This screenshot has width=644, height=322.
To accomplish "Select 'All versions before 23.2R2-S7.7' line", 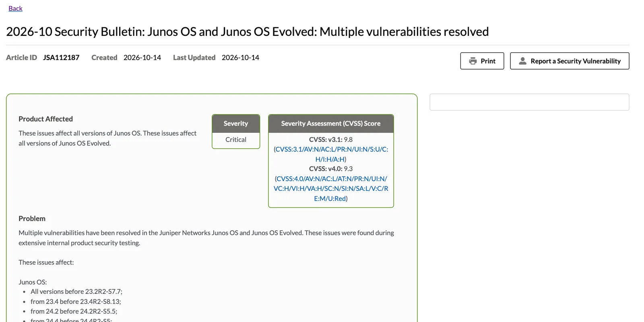I will (x=76, y=291).
